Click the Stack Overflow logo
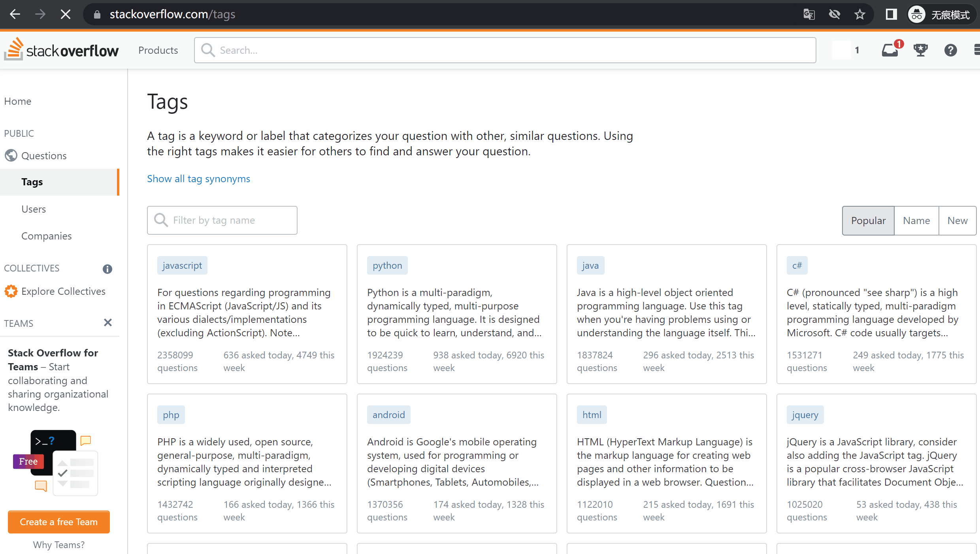980x554 pixels. click(61, 50)
